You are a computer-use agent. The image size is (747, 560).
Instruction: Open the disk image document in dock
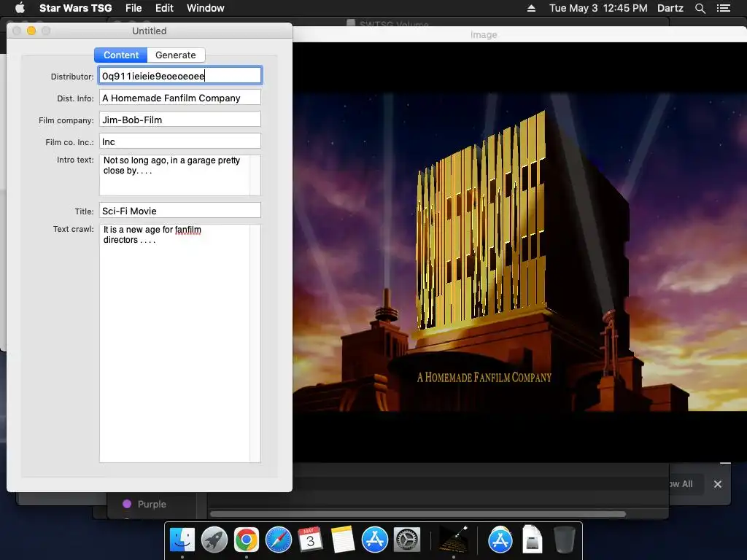pos(532,540)
